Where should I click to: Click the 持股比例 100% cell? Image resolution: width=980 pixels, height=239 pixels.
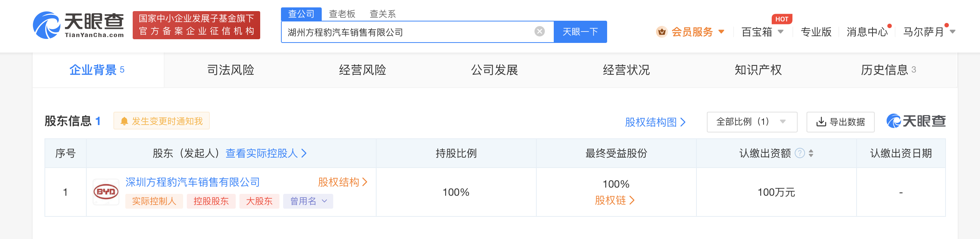[x=456, y=192]
